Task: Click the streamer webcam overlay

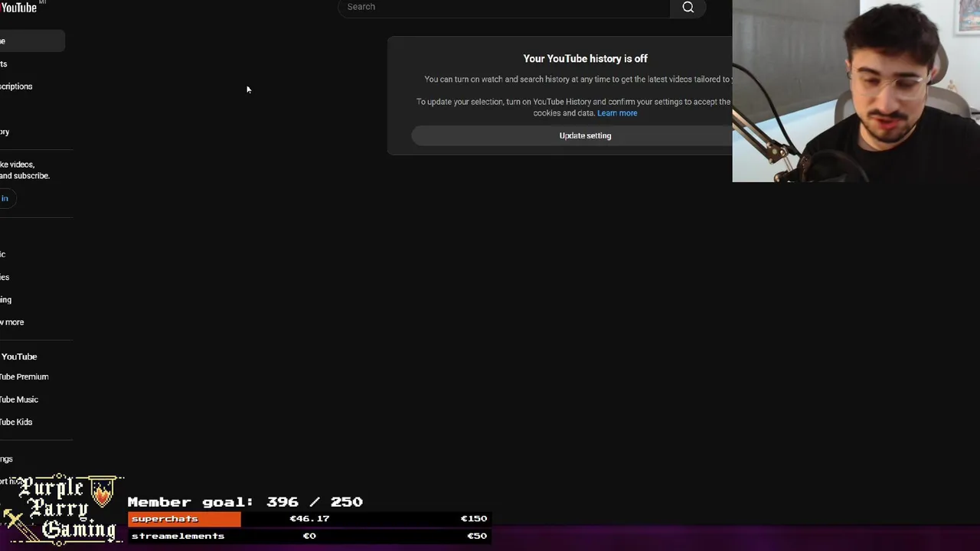Action: (856, 91)
